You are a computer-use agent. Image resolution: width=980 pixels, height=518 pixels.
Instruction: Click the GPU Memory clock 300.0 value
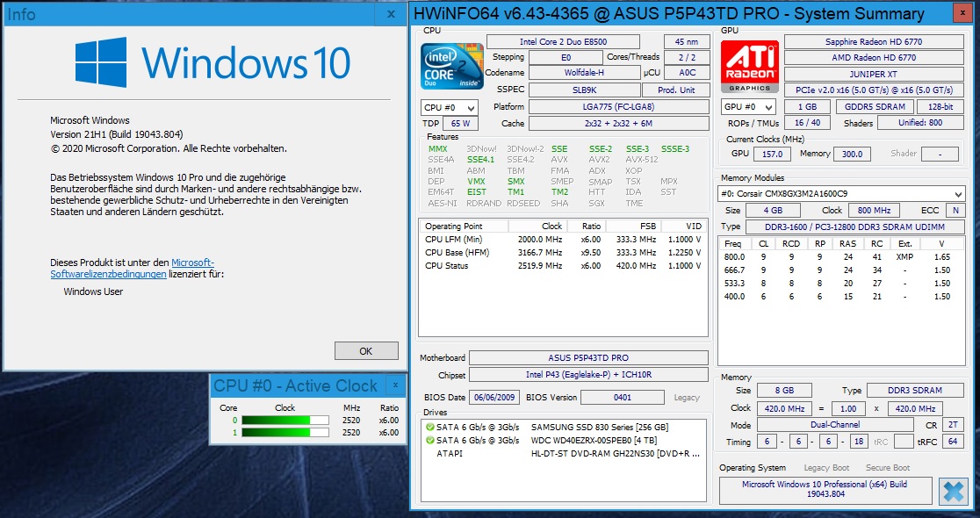tap(852, 154)
